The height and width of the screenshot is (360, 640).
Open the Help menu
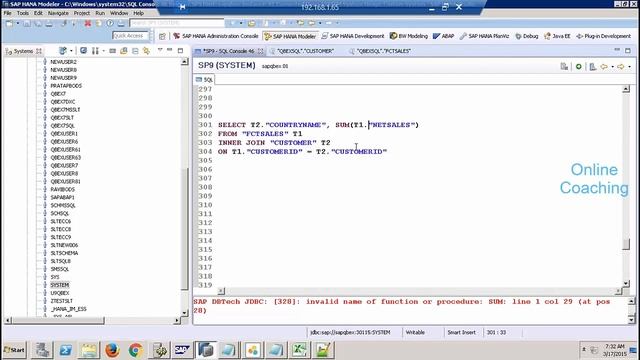pos(139,13)
